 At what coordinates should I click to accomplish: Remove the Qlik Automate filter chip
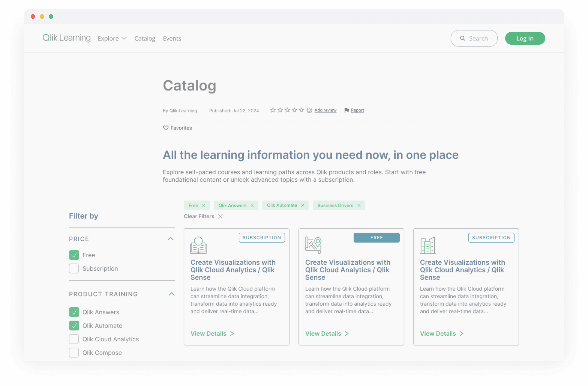(303, 205)
